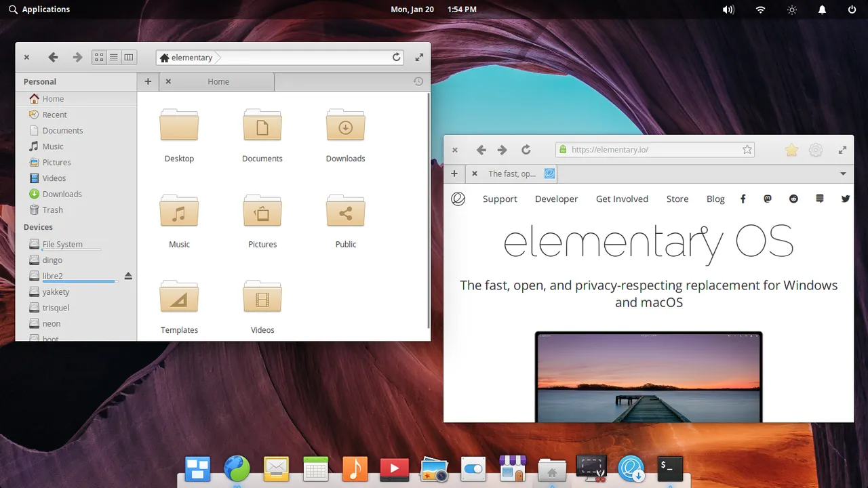
Task: Open elementary's Mastodon page
Action: point(768,199)
